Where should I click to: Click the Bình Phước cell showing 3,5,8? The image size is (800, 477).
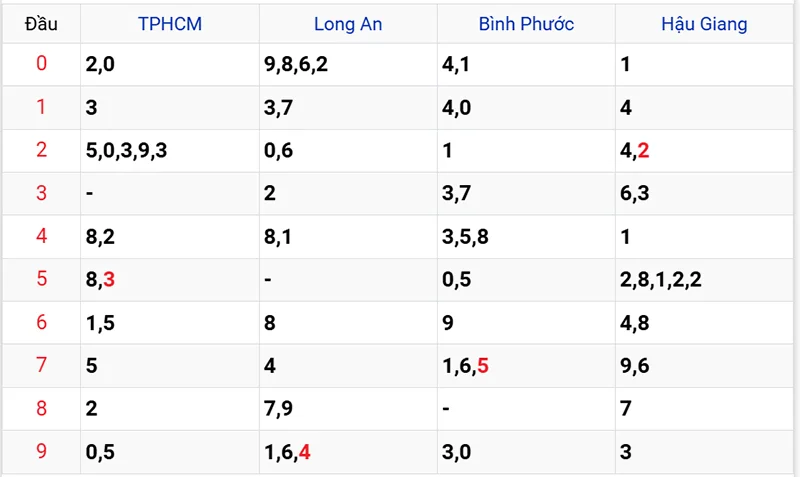(465, 236)
